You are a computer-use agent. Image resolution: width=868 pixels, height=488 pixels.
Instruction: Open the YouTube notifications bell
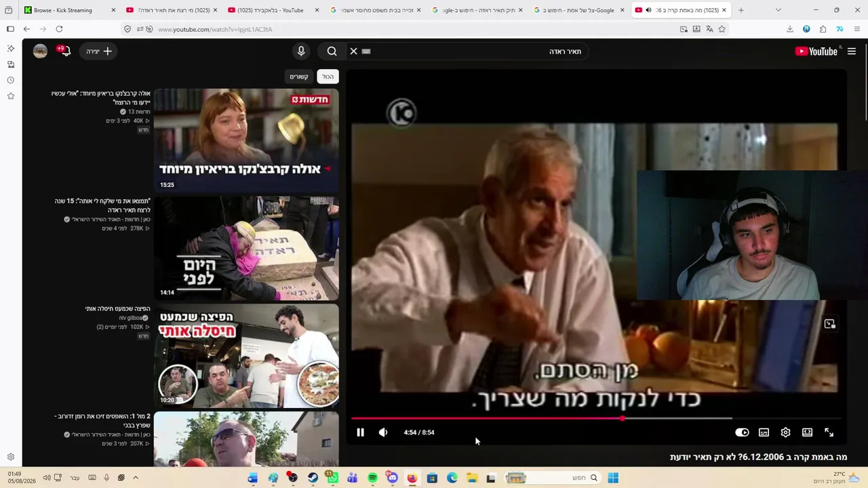[64, 52]
